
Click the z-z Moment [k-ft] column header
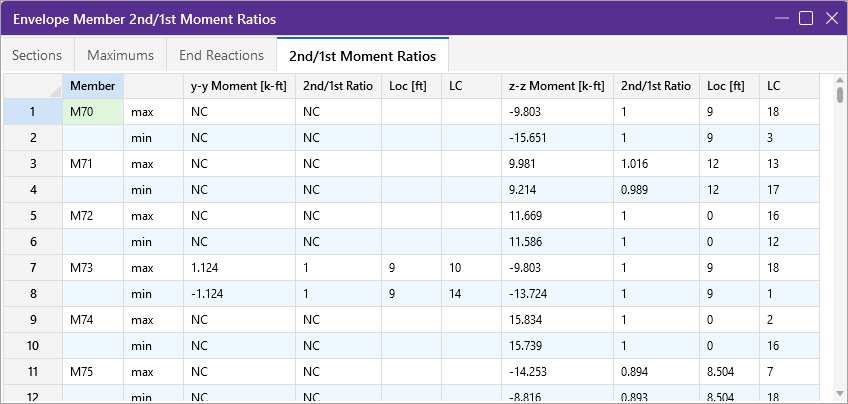(557, 86)
